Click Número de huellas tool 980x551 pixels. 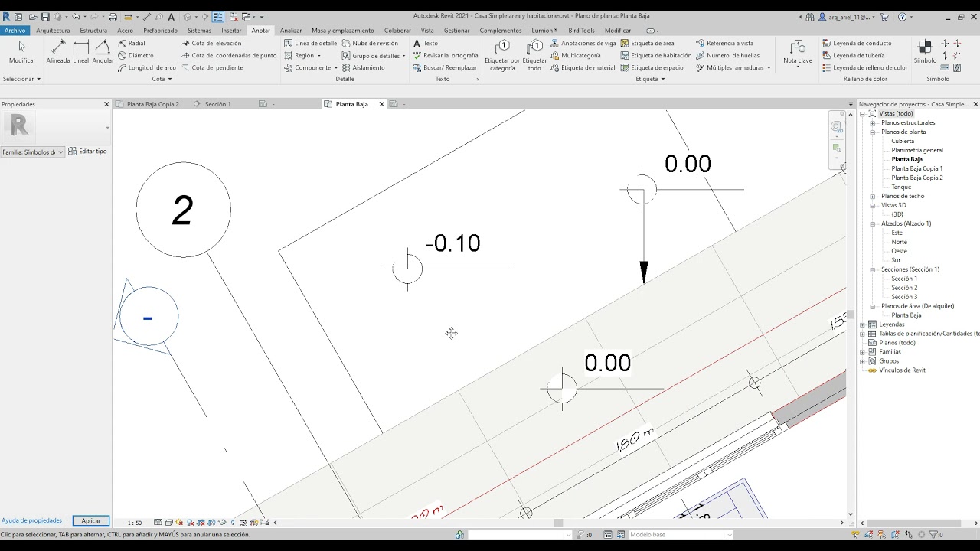pos(727,56)
